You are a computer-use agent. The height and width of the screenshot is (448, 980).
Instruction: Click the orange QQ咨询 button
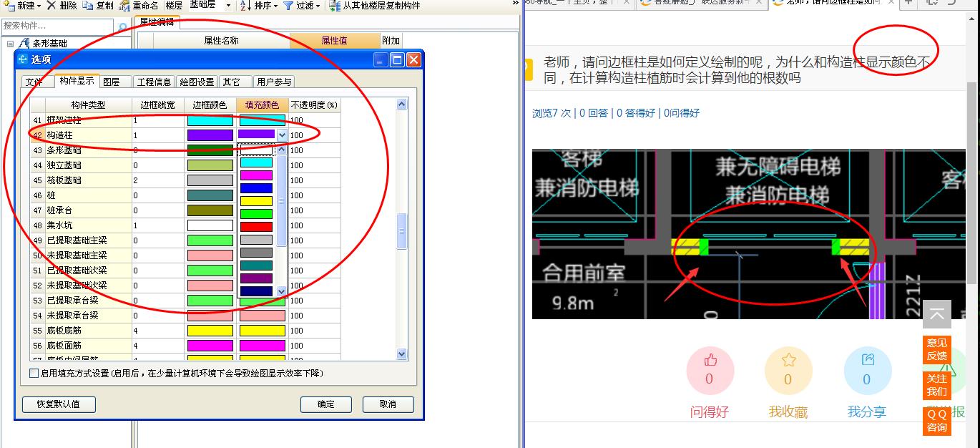(x=937, y=421)
